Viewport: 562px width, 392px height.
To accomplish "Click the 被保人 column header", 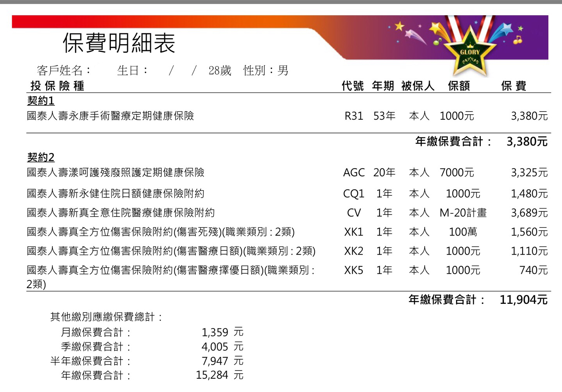I will [418, 86].
